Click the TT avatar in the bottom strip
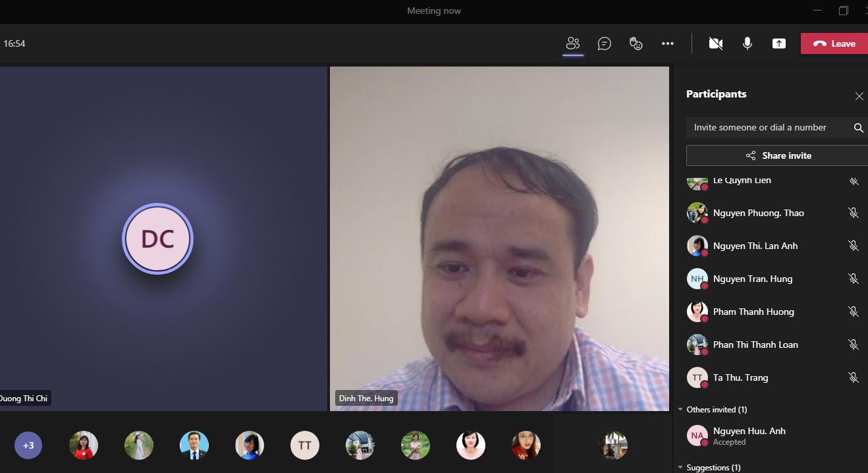The image size is (868, 473). [x=305, y=445]
